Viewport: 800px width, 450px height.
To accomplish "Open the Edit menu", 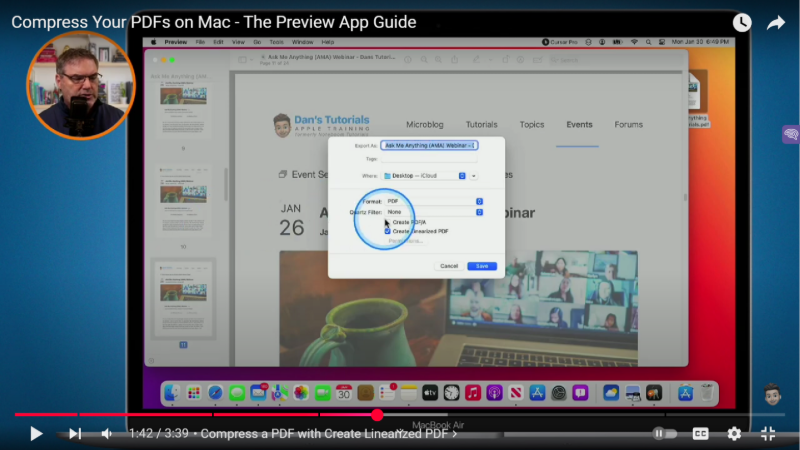I will tap(218, 42).
